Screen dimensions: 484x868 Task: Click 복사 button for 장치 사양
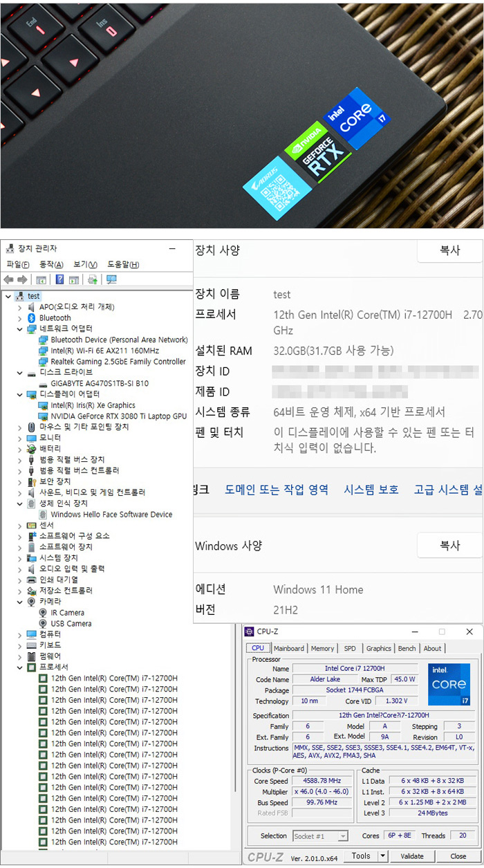click(449, 250)
